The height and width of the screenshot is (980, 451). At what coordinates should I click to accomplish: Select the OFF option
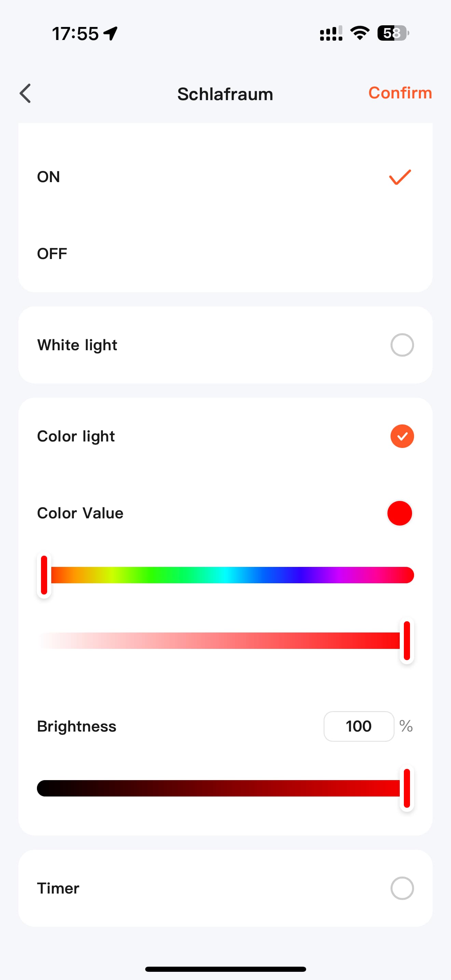pyautogui.click(x=52, y=254)
